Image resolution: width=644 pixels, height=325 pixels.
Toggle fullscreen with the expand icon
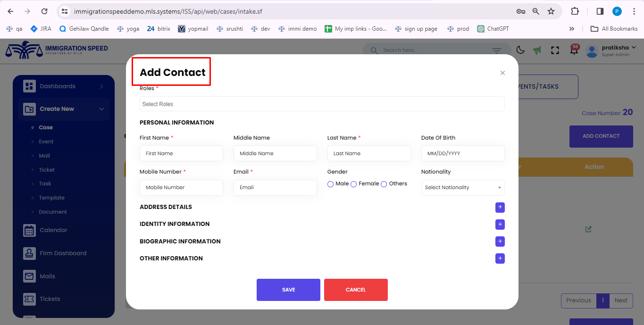[555, 50]
